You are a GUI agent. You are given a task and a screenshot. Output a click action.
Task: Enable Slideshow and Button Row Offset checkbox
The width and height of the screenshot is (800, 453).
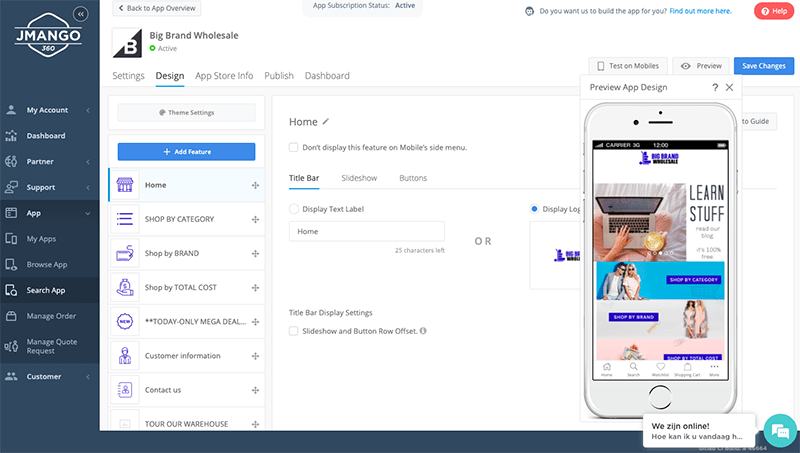pyautogui.click(x=293, y=331)
